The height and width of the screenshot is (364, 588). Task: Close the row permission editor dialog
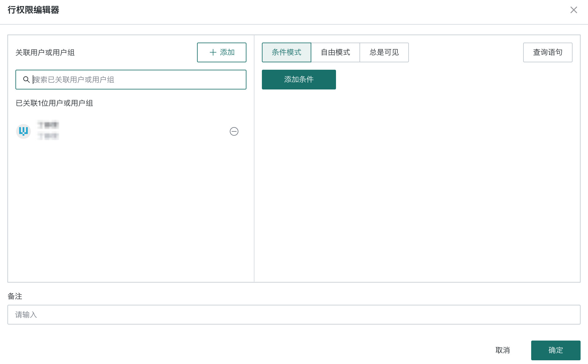click(x=573, y=10)
